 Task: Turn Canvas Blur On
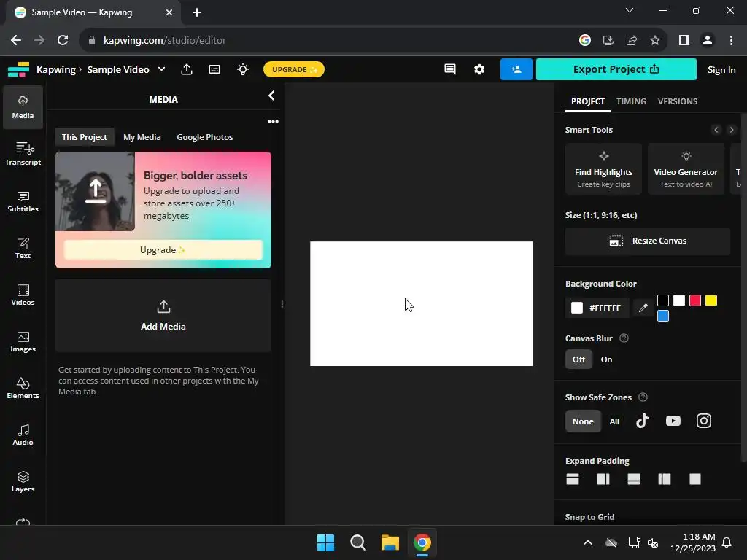(606, 359)
